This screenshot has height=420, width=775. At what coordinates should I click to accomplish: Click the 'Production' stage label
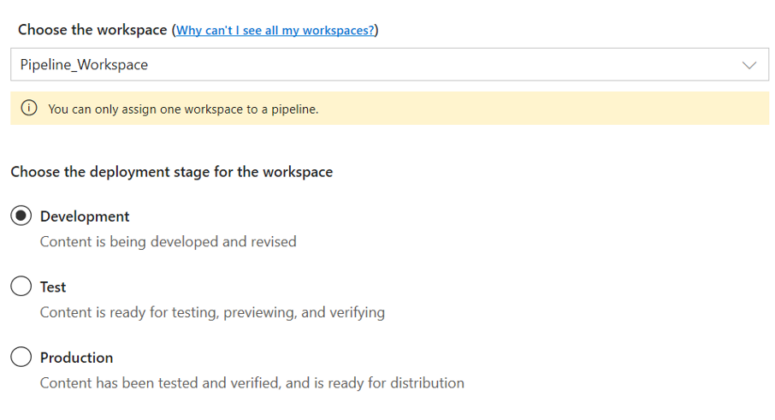pyautogui.click(x=77, y=357)
